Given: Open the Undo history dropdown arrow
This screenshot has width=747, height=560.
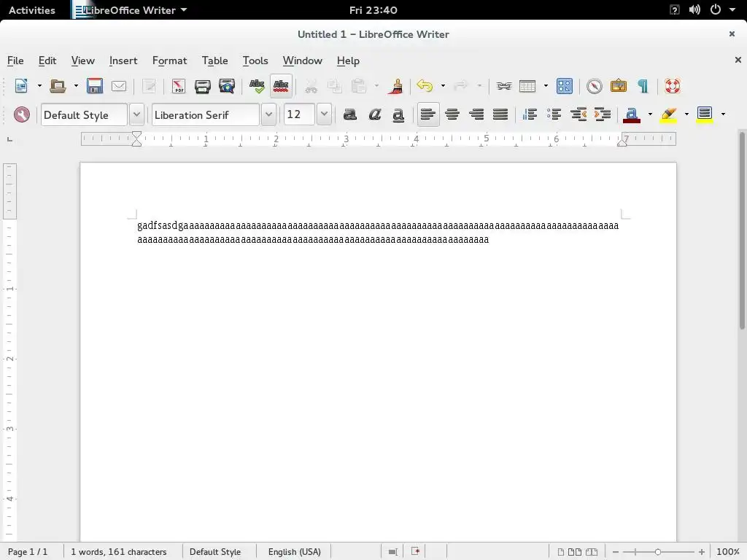Looking at the screenshot, I should coord(443,86).
